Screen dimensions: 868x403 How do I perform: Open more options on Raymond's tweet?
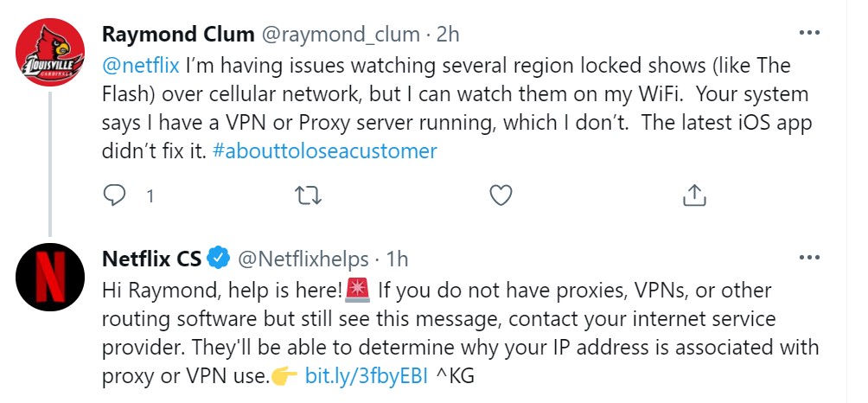(x=808, y=34)
